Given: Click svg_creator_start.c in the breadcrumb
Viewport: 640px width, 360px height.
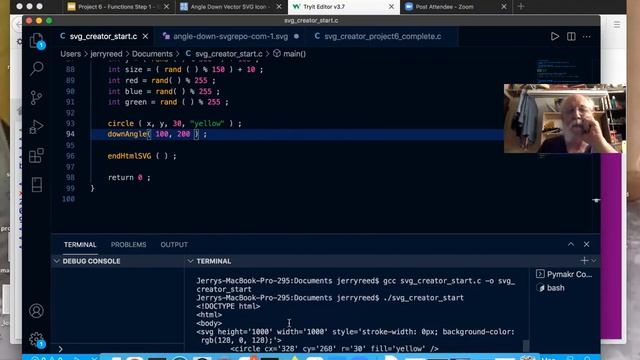Looking at the screenshot, I should (229, 54).
